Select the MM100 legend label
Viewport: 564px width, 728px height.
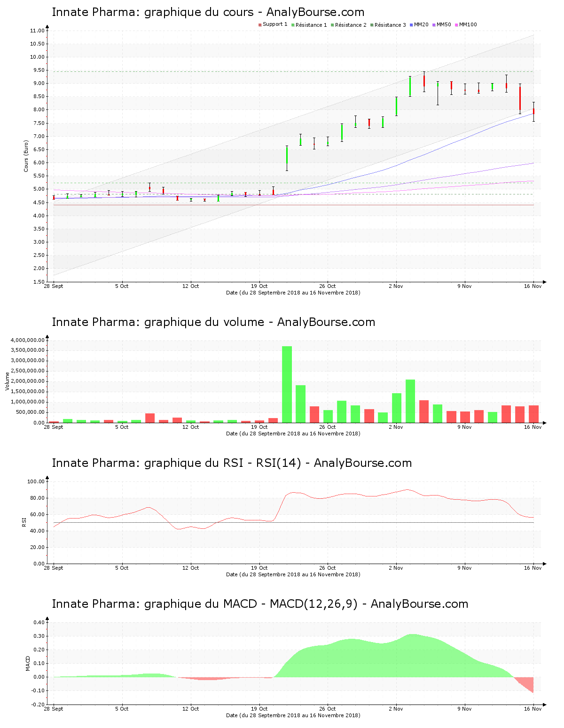click(468, 24)
